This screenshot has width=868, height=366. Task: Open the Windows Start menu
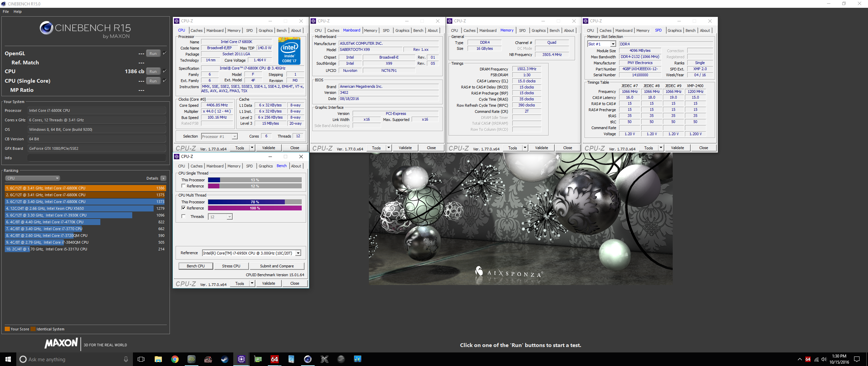[8, 359]
